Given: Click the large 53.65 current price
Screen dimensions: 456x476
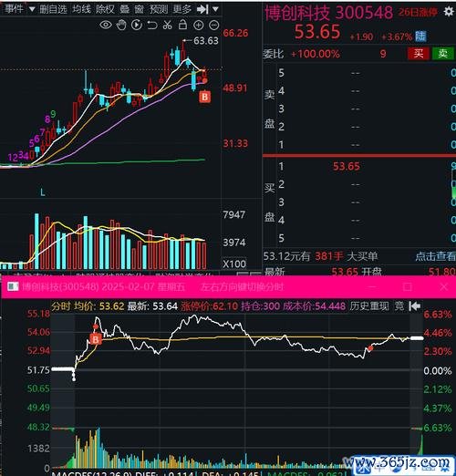Looking at the screenshot, I should (x=317, y=32).
